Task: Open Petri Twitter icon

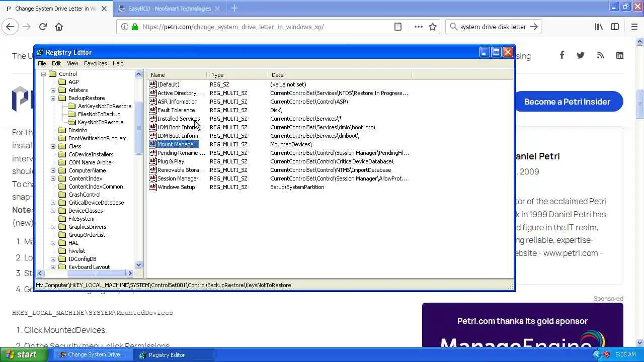Action: click(x=581, y=55)
